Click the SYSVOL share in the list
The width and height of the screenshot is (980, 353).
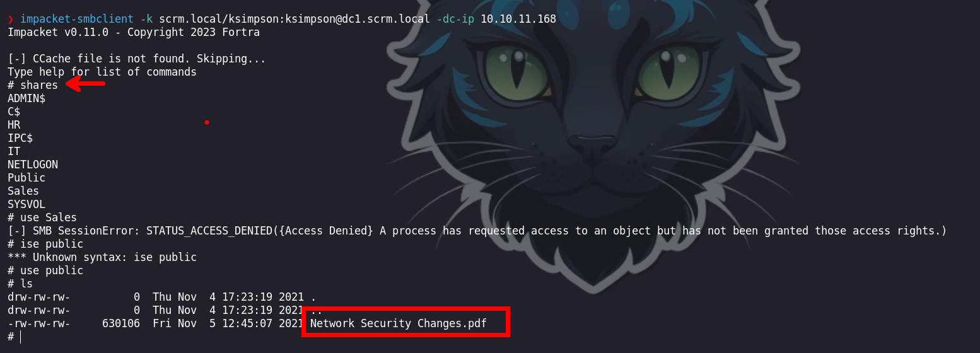26,204
